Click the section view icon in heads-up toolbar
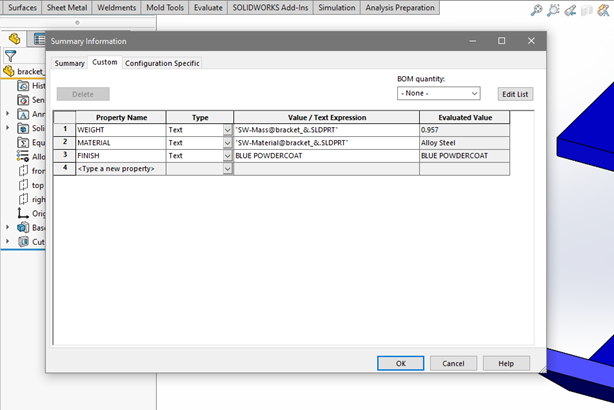Image resolution: width=614 pixels, height=410 pixels. [587, 11]
